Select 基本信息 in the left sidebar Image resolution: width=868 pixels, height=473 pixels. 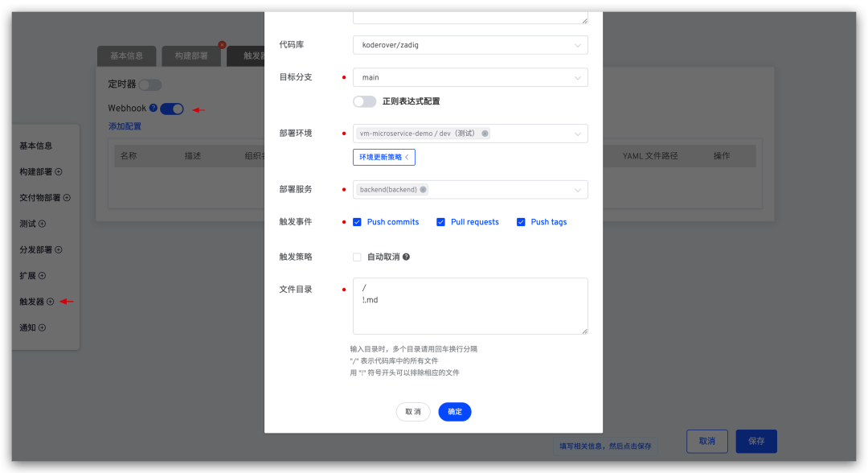point(36,146)
